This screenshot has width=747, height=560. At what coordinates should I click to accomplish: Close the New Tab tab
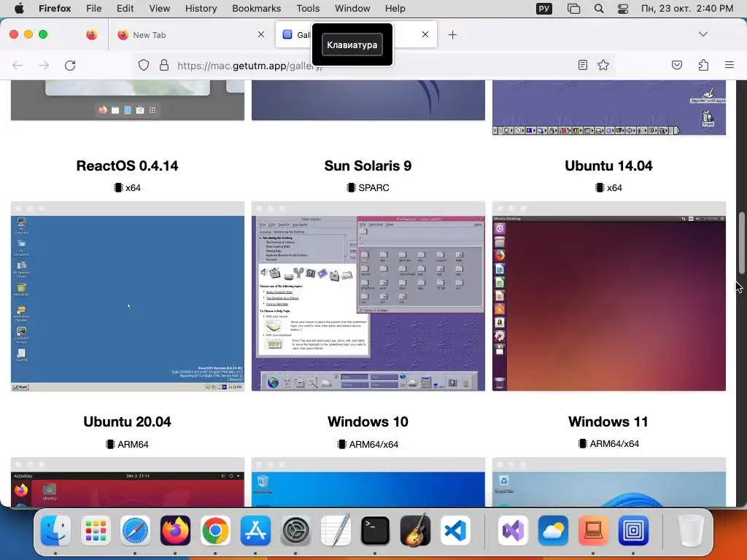pyautogui.click(x=261, y=34)
